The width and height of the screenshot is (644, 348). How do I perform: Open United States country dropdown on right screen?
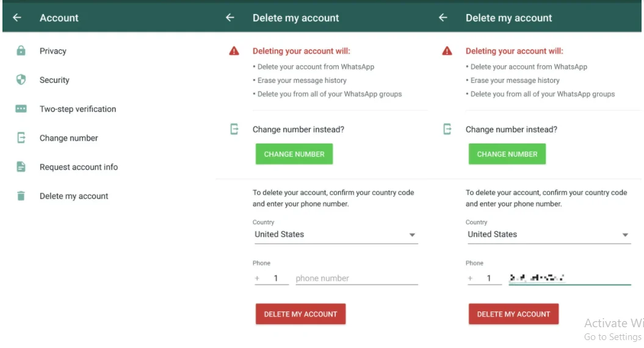[x=549, y=234]
